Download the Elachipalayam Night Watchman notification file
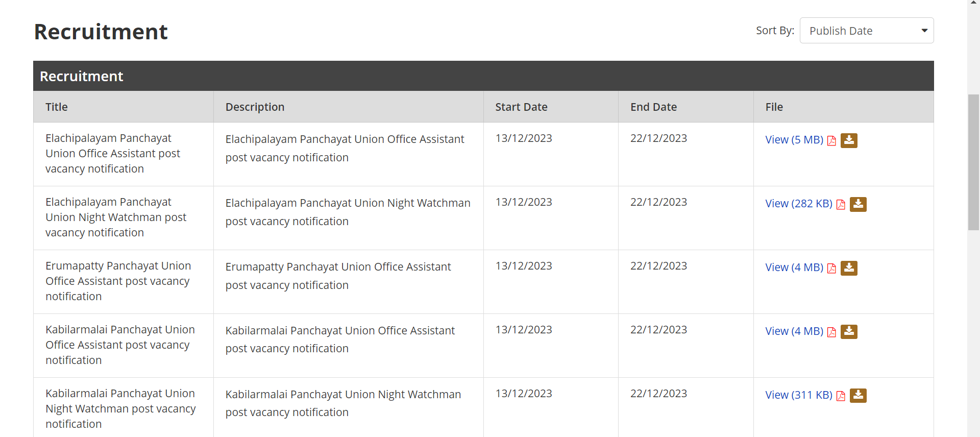The width and height of the screenshot is (980, 437). (858, 204)
